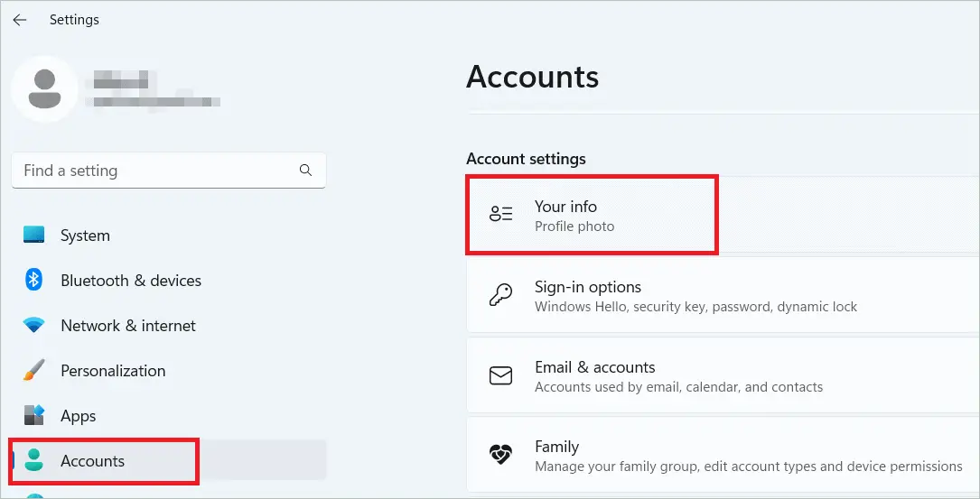Click the Settings window title text

pos(74,20)
